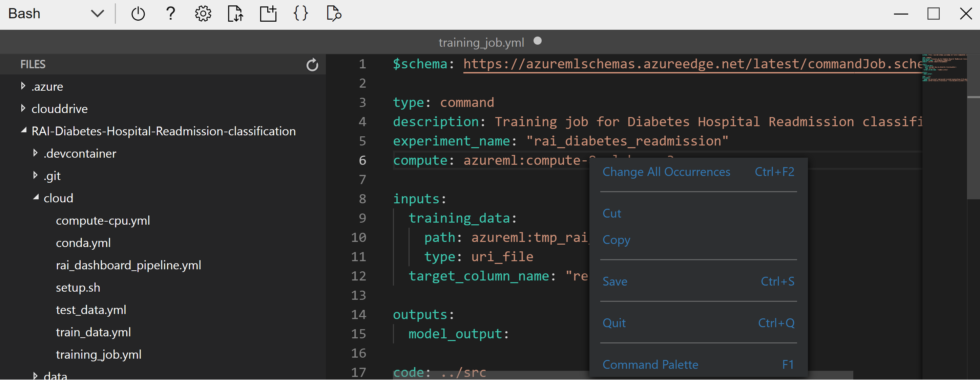The image size is (980, 383).
Task: Click the upload/export terminal icon
Action: click(235, 13)
